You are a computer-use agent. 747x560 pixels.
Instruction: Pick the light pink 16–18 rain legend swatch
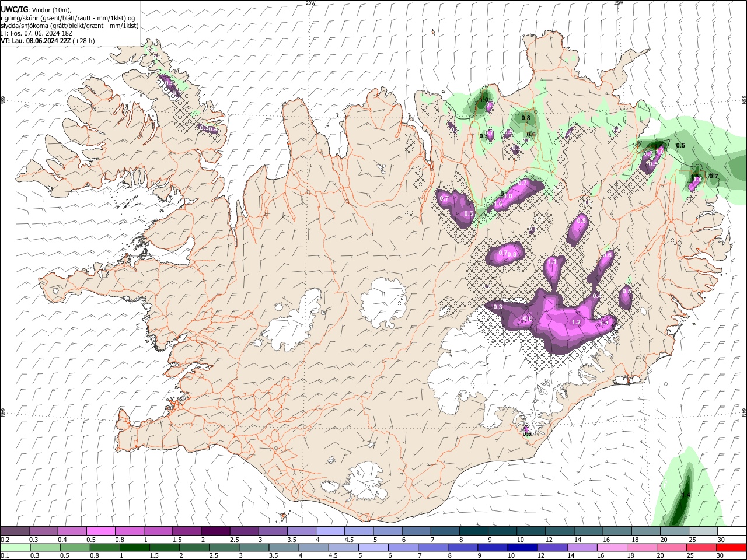pos(612,547)
